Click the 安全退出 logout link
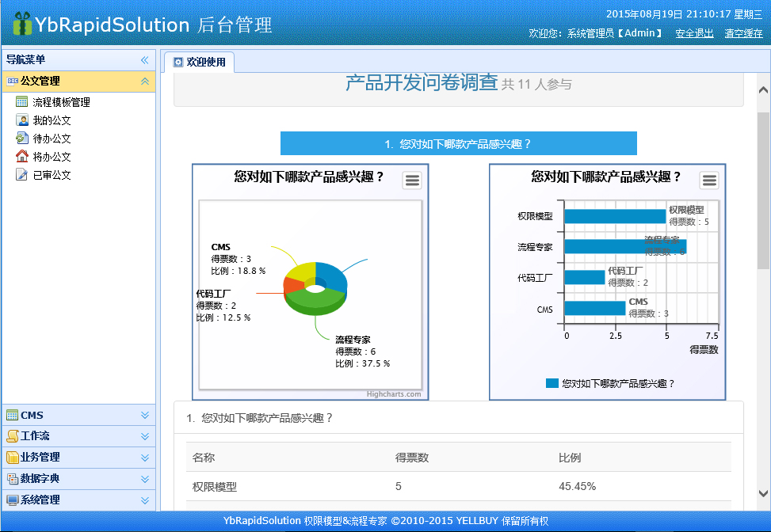Screen dimensions: 771x532 [694, 33]
